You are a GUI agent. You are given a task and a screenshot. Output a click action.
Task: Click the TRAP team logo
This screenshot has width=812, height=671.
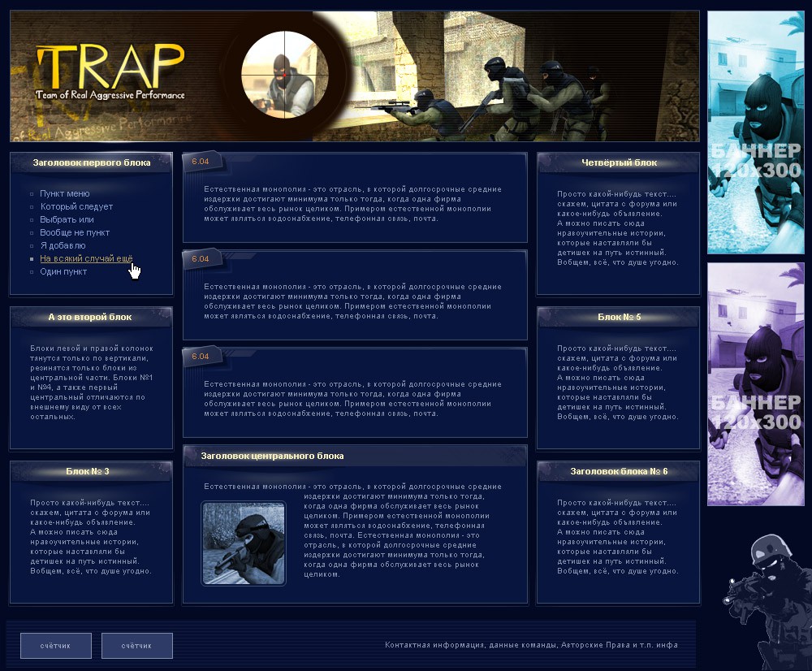pyautogui.click(x=110, y=72)
